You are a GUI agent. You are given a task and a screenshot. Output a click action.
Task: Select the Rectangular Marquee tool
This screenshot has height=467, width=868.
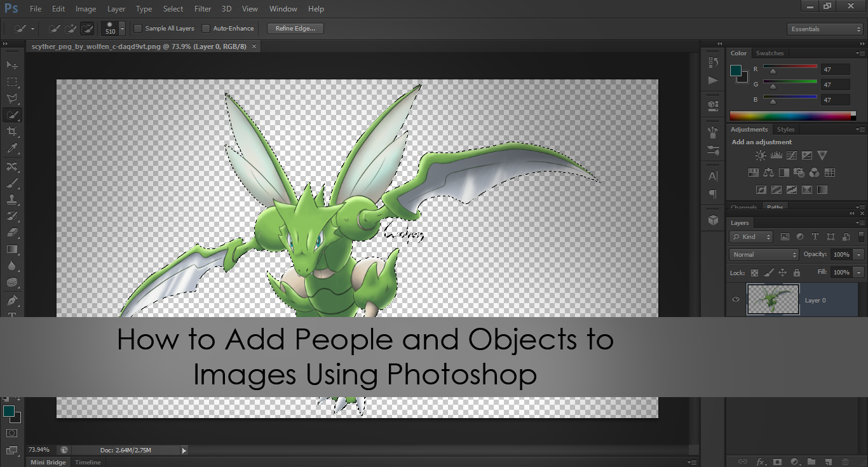click(x=12, y=82)
